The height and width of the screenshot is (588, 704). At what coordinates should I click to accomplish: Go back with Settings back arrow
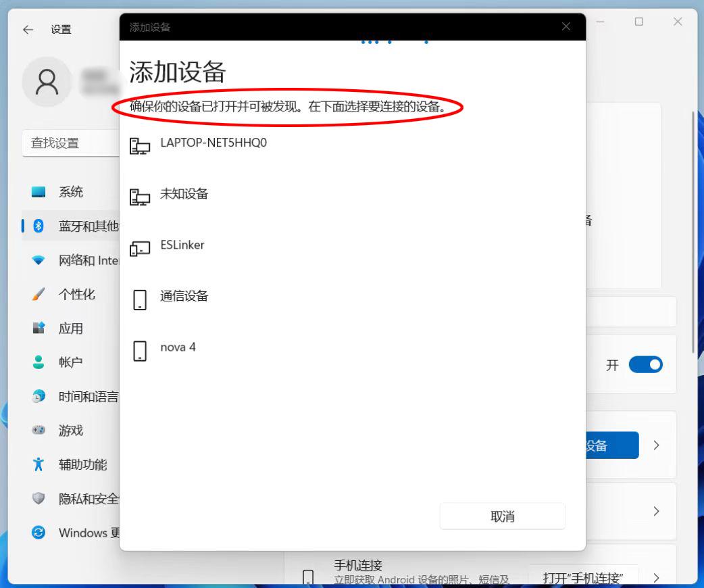pos(28,30)
